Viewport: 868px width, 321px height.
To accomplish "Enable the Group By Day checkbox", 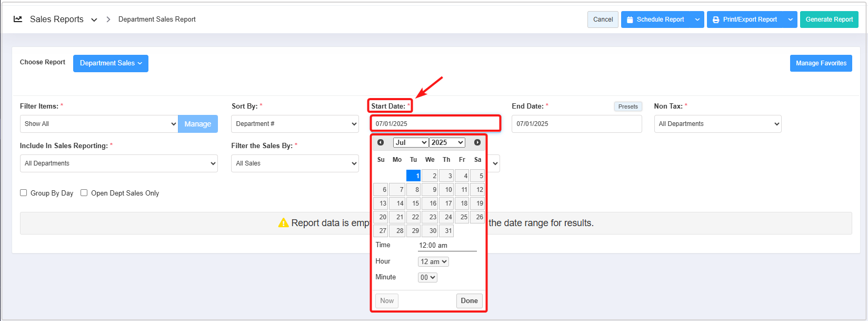I will 24,193.
